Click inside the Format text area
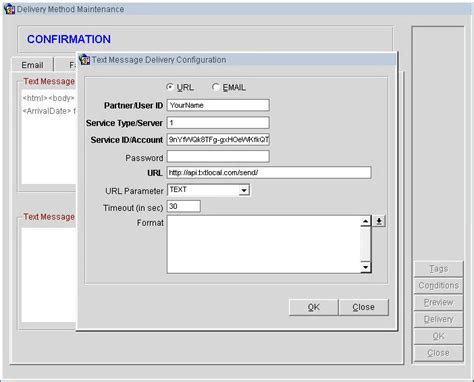This screenshot has width=474, height=382. [264, 244]
